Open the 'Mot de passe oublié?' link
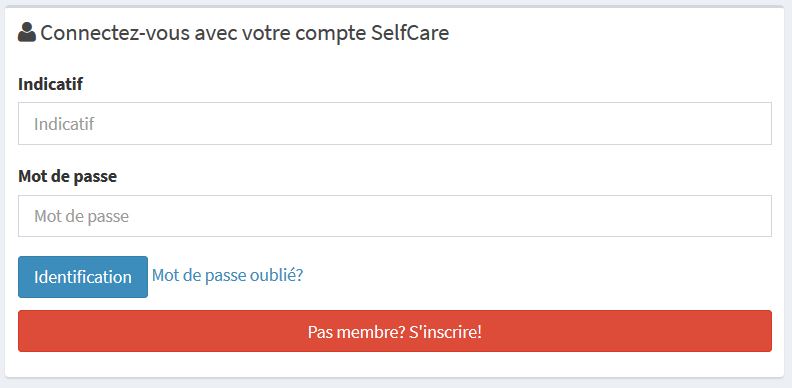Image resolution: width=792 pixels, height=388 pixels. click(x=227, y=275)
